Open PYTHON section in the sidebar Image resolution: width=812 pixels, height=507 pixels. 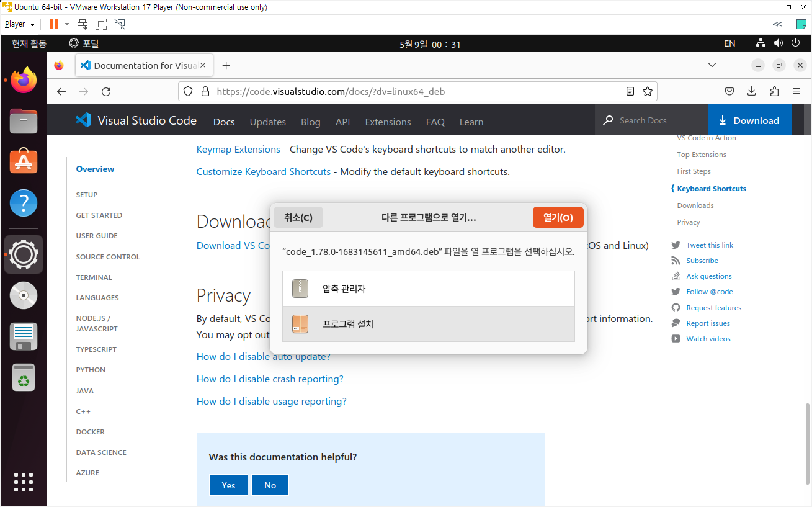coord(91,370)
